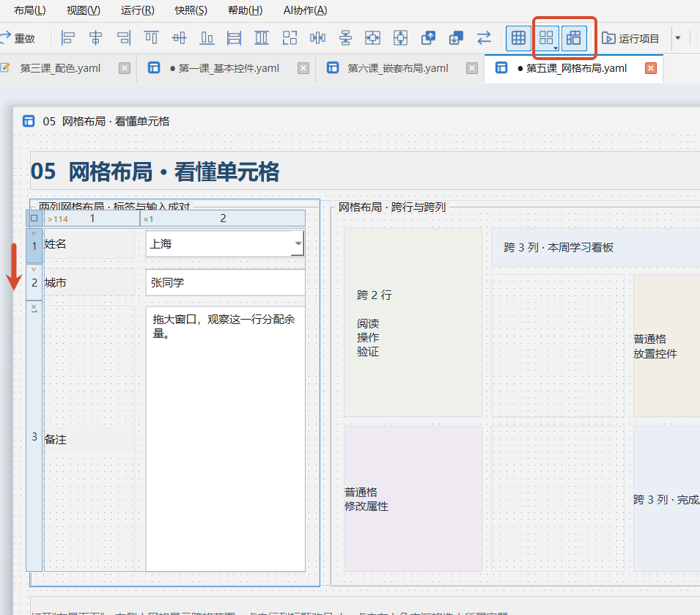Align selected widgets to bottom edges

pyautogui.click(x=207, y=38)
